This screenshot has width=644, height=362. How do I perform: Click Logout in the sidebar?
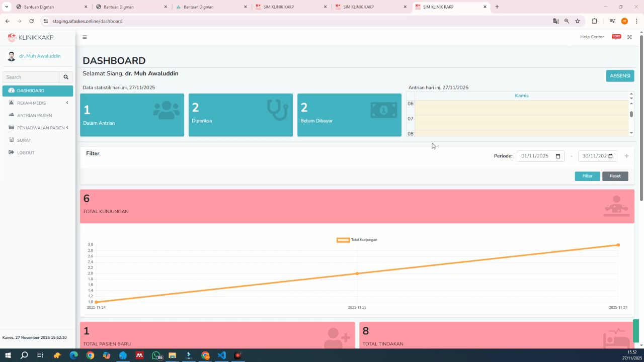[x=26, y=153]
